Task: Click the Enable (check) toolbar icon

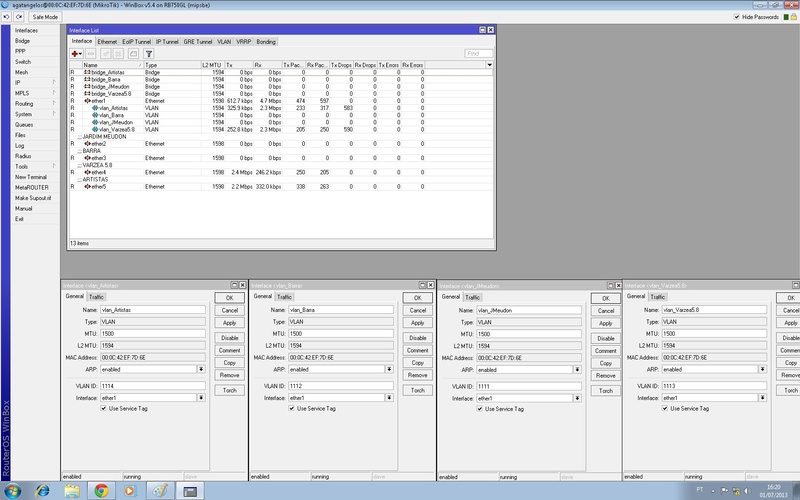Action: (x=106, y=54)
